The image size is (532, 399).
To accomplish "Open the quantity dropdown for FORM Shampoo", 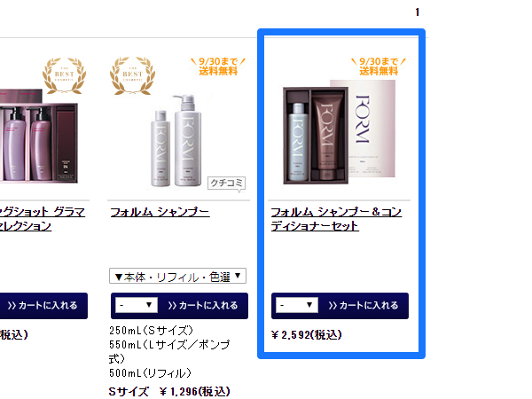I will 137,305.
